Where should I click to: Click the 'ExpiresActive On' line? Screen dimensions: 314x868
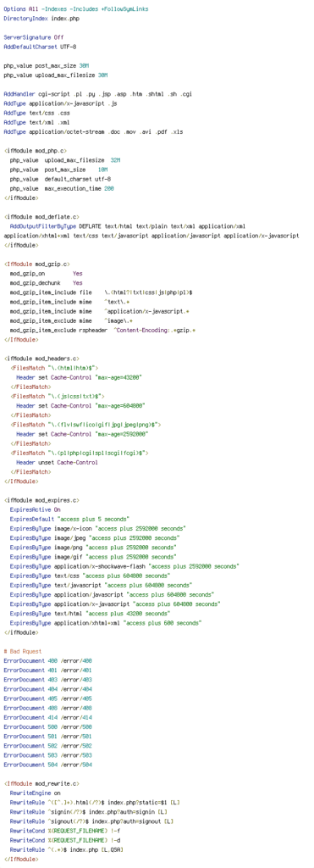click(x=36, y=509)
